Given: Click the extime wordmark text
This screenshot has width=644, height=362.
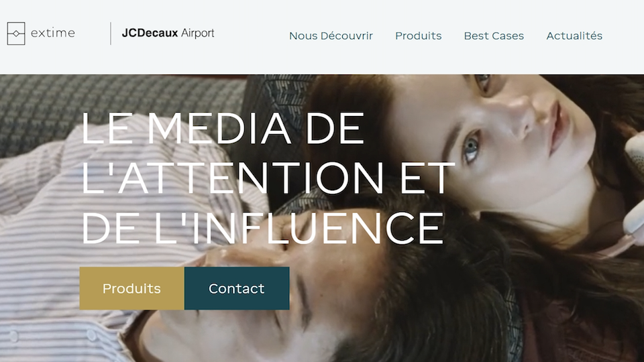Looking at the screenshot, I should point(53,33).
